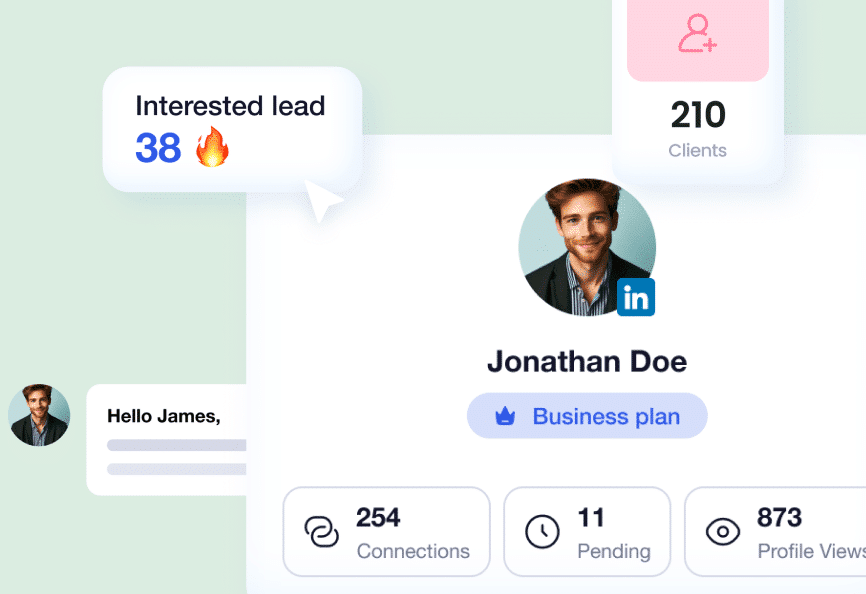Select the Jonathan Doe name heading

coord(587,362)
